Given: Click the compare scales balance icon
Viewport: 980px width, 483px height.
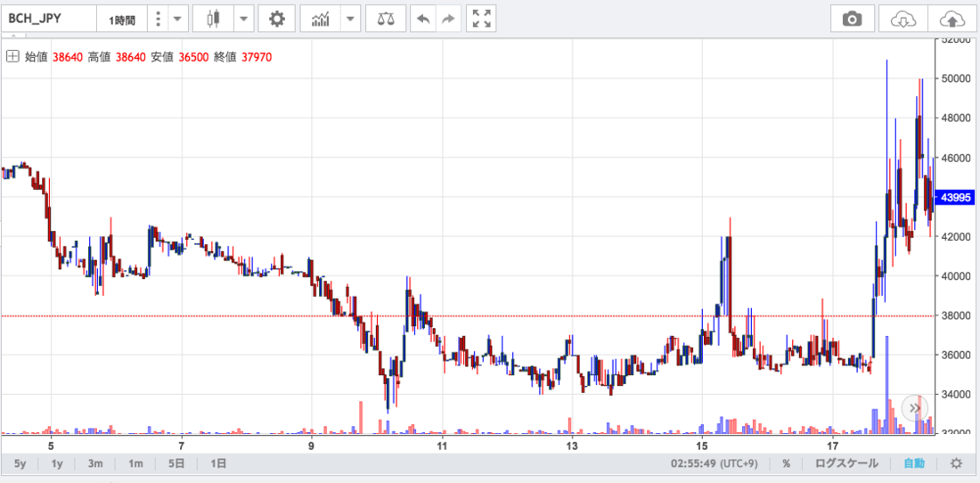Looking at the screenshot, I should pos(386,19).
